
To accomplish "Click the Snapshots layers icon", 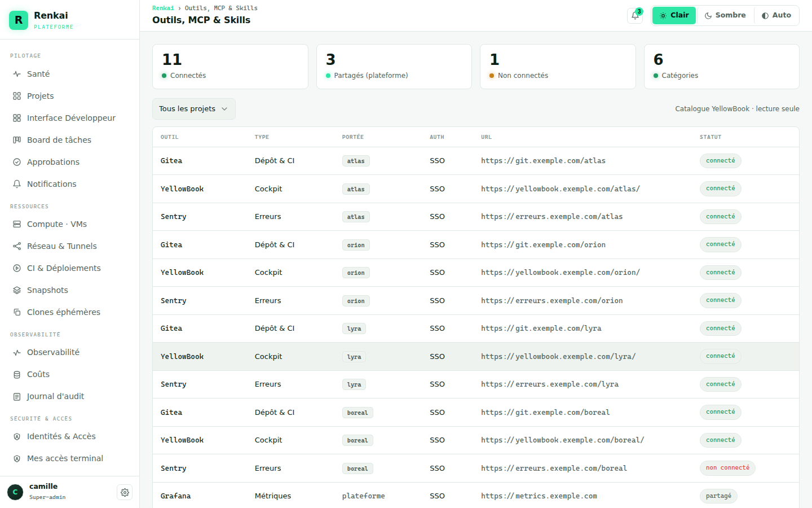I will pos(17,290).
